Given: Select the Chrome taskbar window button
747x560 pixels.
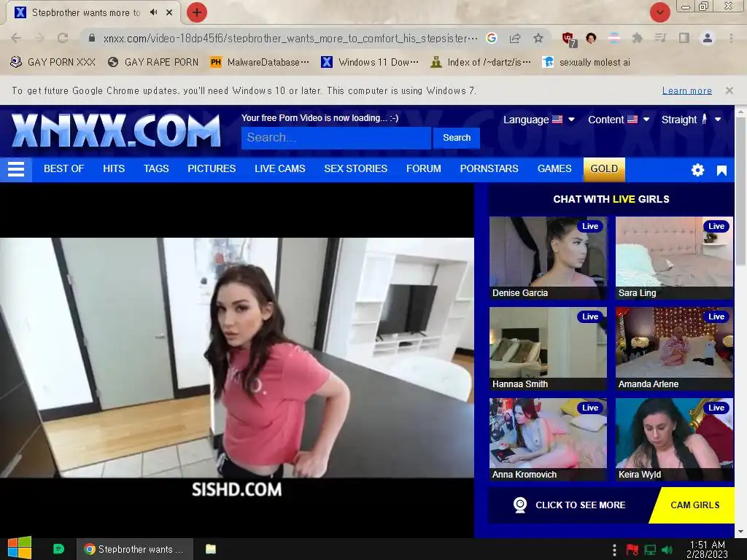Looking at the screenshot, I should click(x=135, y=549).
